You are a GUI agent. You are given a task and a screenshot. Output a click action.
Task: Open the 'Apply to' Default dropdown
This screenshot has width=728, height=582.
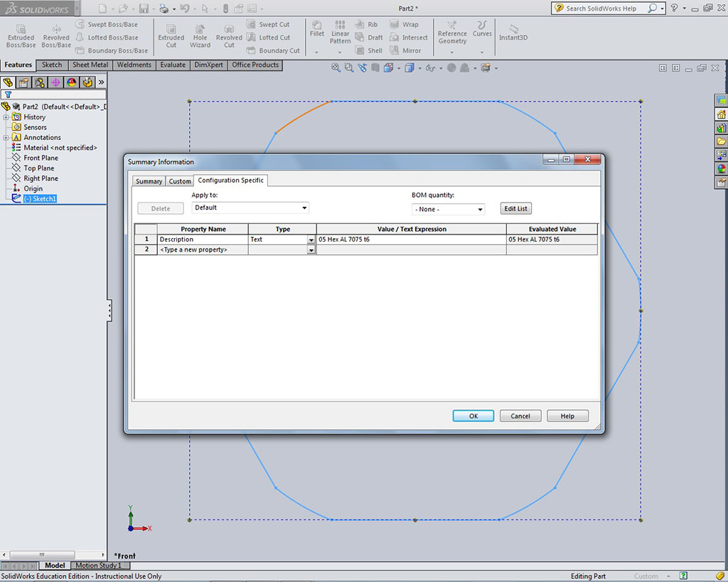250,208
